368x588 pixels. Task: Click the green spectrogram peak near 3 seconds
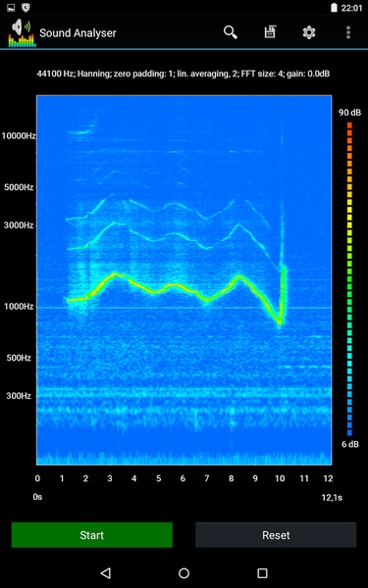tap(115, 274)
